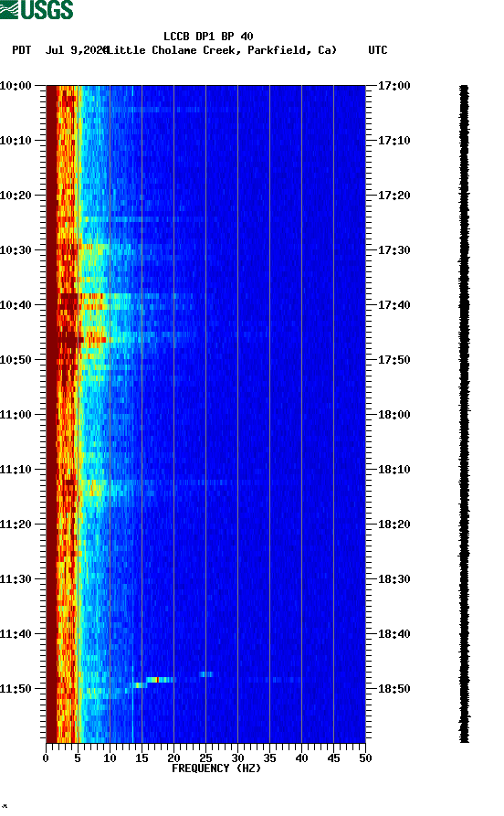The height and width of the screenshot is (816, 504).
Task: Click the 'FREQUENCY (HZ)' axis title
Action: tap(215, 768)
